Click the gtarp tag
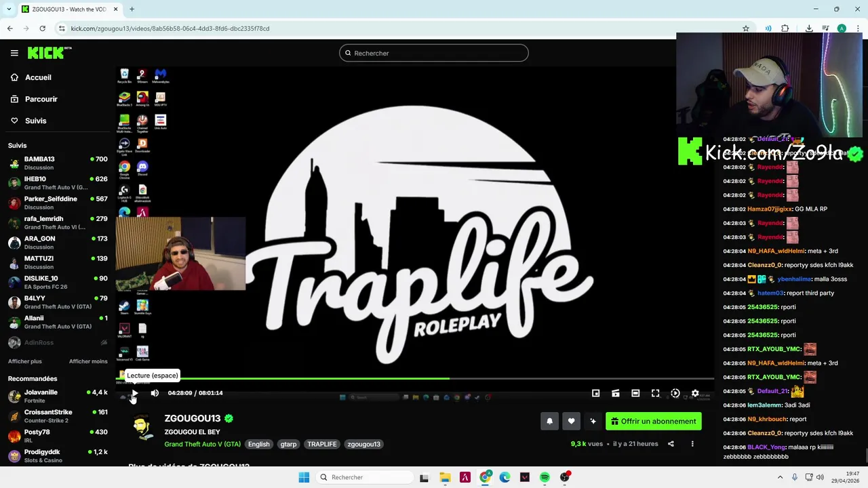The image size is (868, 488). pos(288,444)
